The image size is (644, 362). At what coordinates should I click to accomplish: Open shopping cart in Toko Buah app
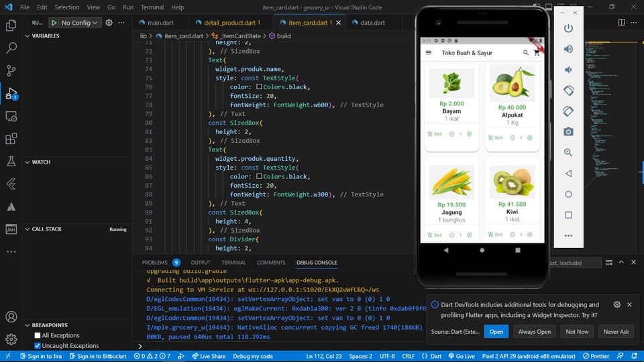coord(536,53)
